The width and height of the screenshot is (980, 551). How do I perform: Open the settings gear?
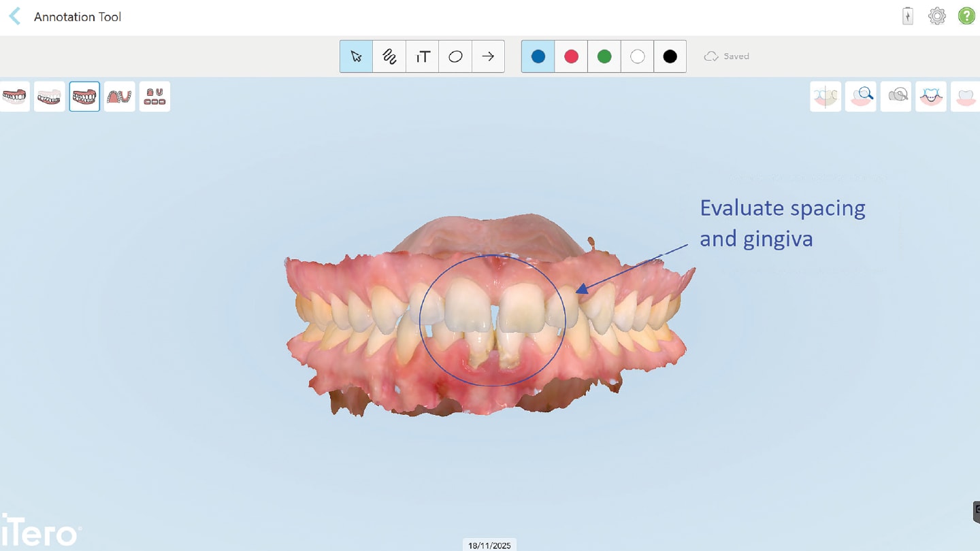[937, 16]
